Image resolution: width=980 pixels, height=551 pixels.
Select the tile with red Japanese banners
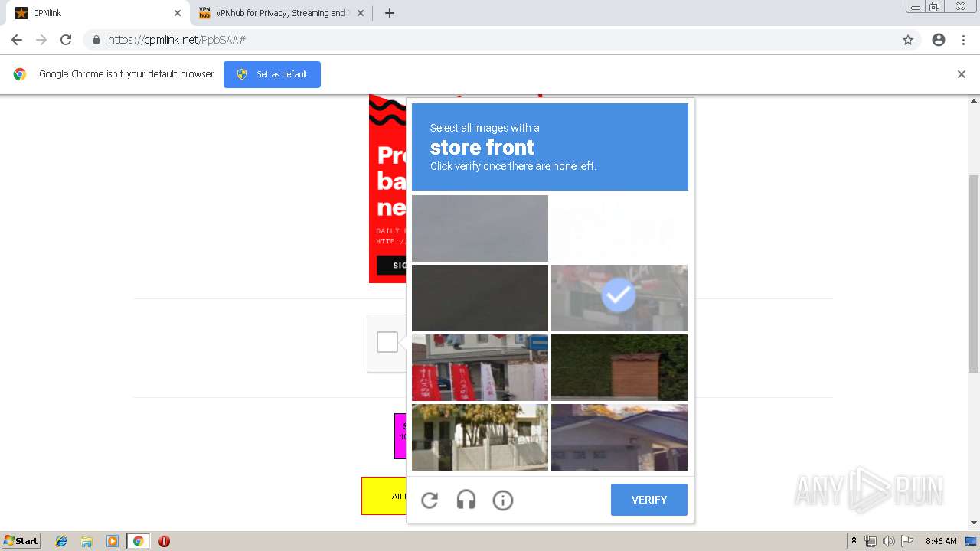click(480, 367)
